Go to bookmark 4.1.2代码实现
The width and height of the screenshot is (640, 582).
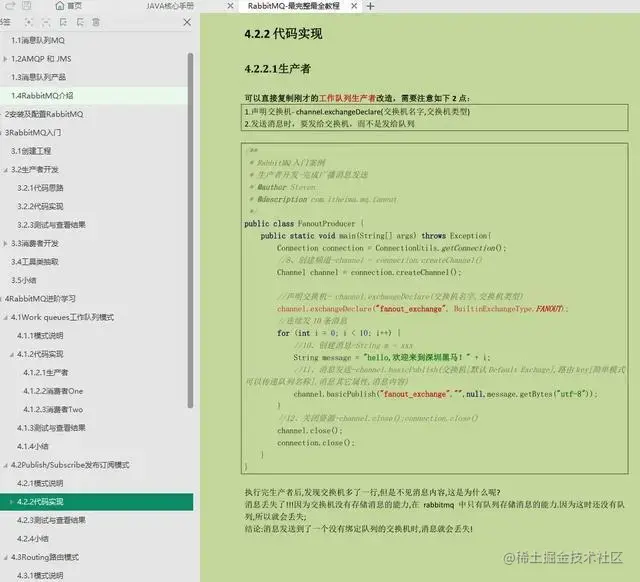[x=40, y=354]
